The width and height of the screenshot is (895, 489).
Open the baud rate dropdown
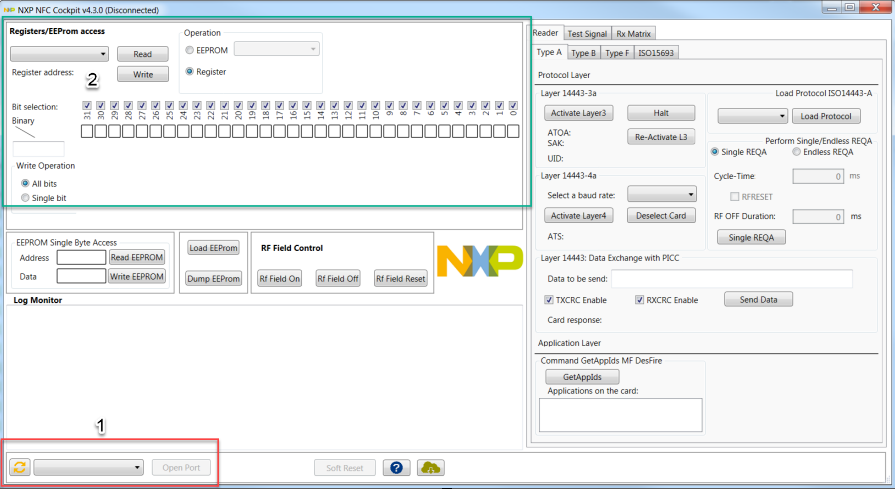tap(662, 195)
